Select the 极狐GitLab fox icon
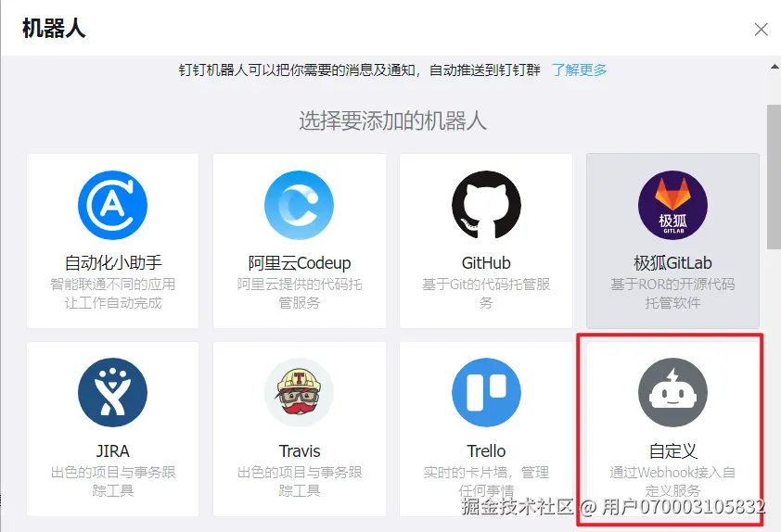The width and height of the screenshot is (781, 532). click(x=672, y=205)
